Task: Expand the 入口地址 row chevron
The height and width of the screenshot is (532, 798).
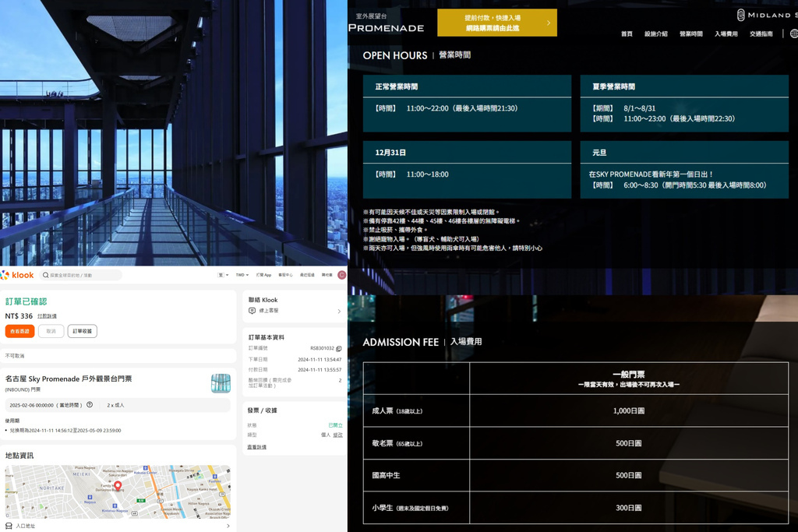Action: [228, 526]
